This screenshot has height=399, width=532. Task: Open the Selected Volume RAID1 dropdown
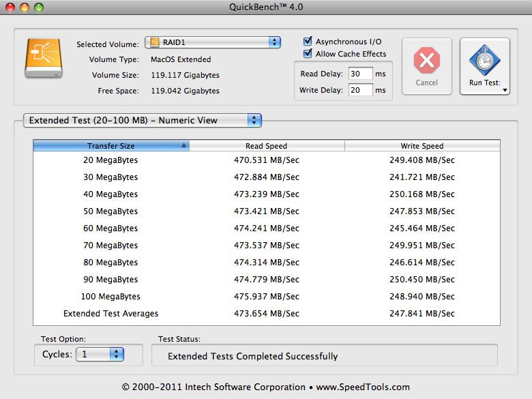pos(213,42)
